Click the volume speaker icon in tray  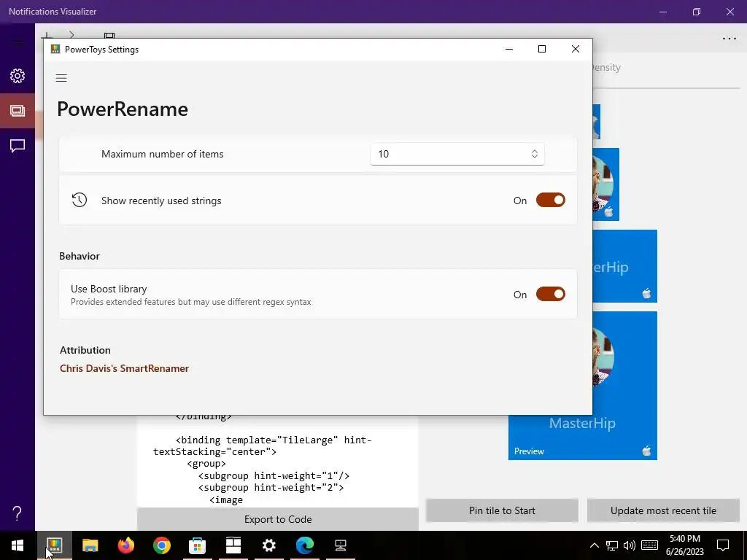pyautogui.click(x=630, y=545)
